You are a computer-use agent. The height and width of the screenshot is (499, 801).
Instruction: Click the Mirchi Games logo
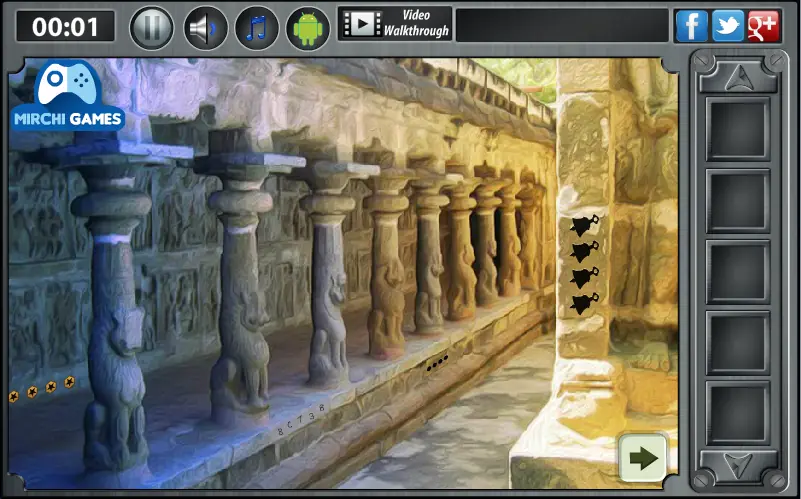click(67, 96)
